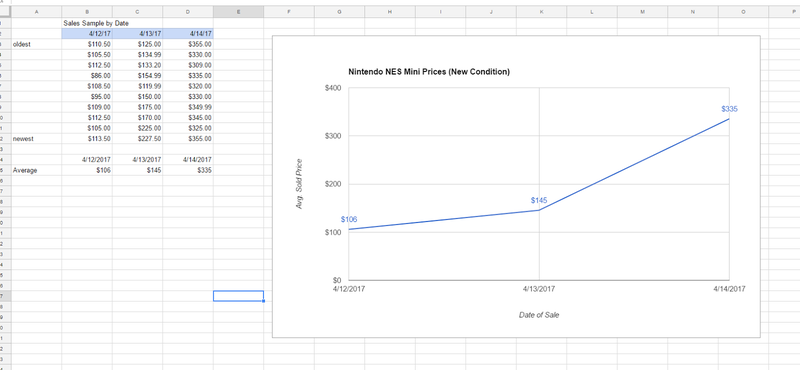Click the 4/14/2017 x-axis label on chart
Screen dimensions: 800x370
(729, 289)
